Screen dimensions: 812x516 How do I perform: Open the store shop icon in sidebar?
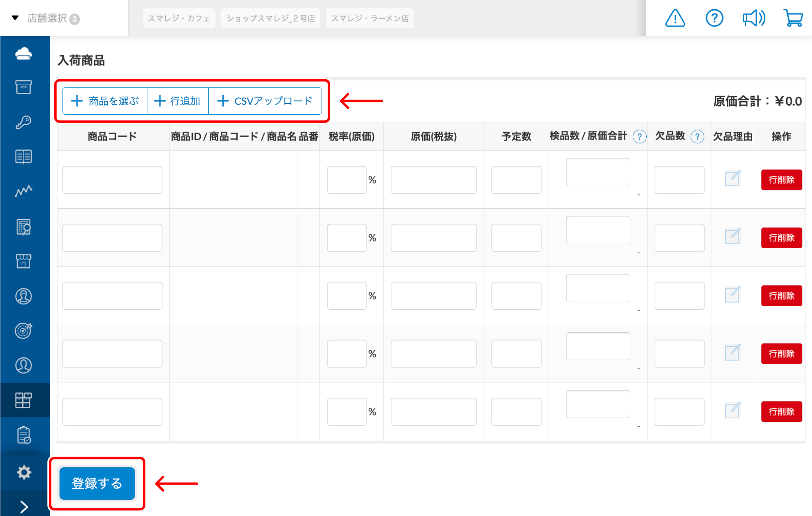click(24, 261)
